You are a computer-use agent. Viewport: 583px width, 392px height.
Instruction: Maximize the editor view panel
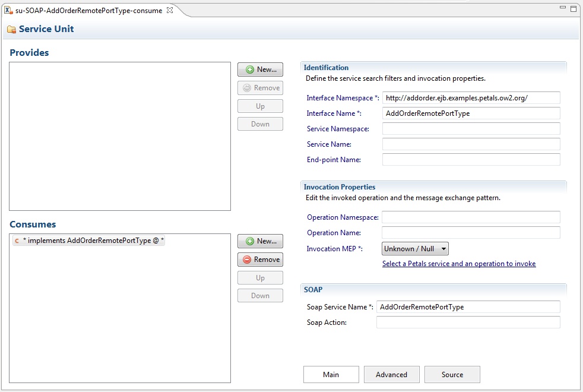[573, 8]
